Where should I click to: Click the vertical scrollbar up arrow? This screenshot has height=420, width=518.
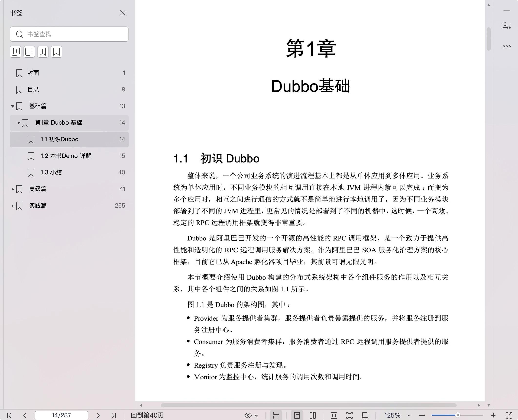pos(489,5)
